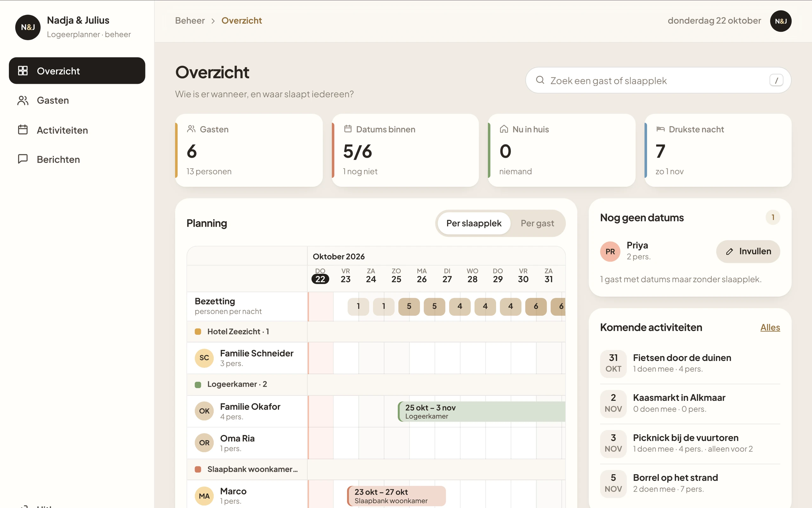The width and height of the screenshot is (812, 508).
Task: Click the OR avatar for Oma Ria
Action: coord(204,443)
